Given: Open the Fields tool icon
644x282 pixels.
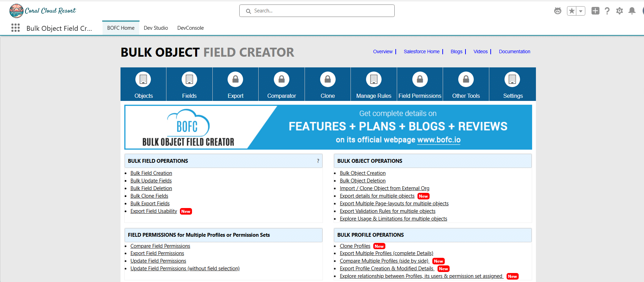Looking at the screenshot, I should tap(189, 79).
